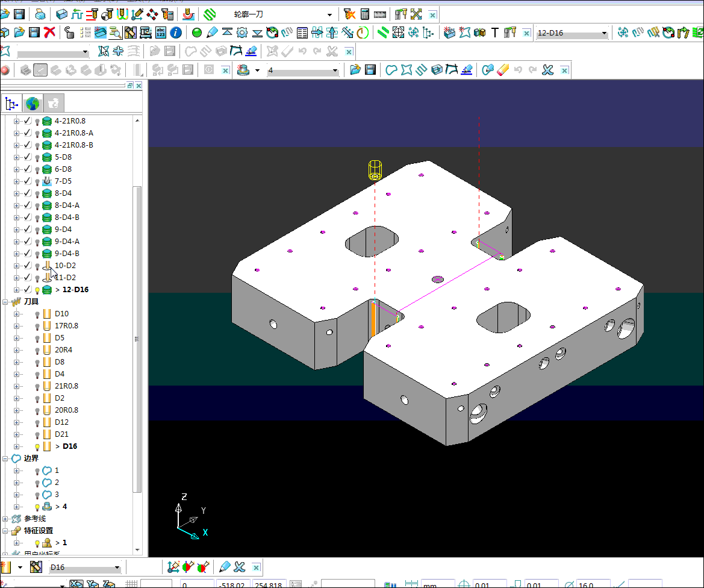Select the 21R0.8 tool entry
704x588 pixels.
tap(66, 386)
